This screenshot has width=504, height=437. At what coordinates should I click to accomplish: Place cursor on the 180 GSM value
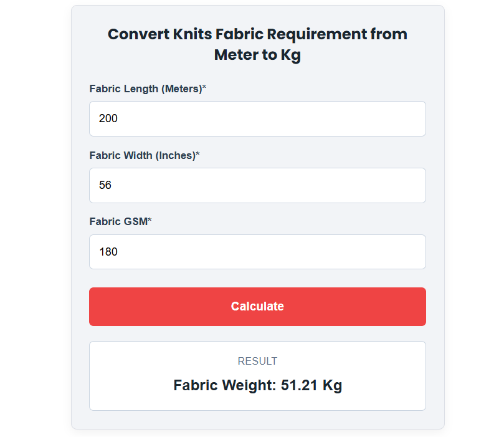108,251
